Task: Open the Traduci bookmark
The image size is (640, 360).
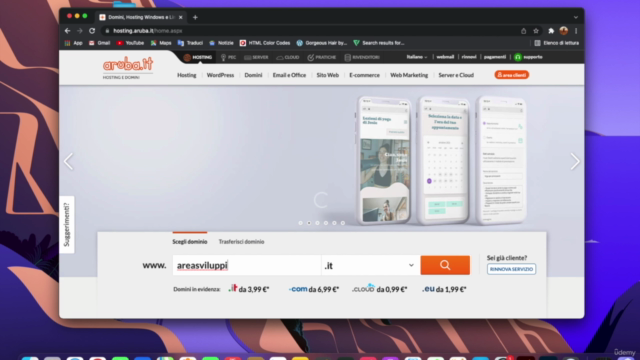Action: click(190, 43)
